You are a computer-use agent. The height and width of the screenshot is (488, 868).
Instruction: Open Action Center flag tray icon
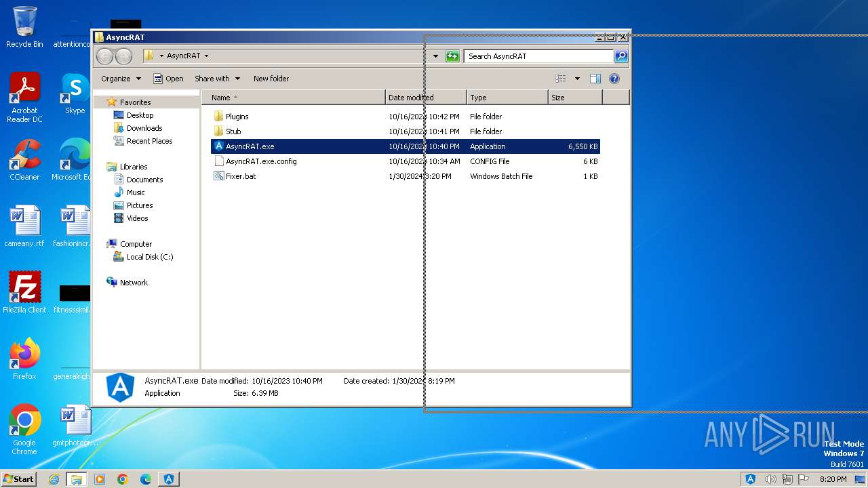click(802, 479)
